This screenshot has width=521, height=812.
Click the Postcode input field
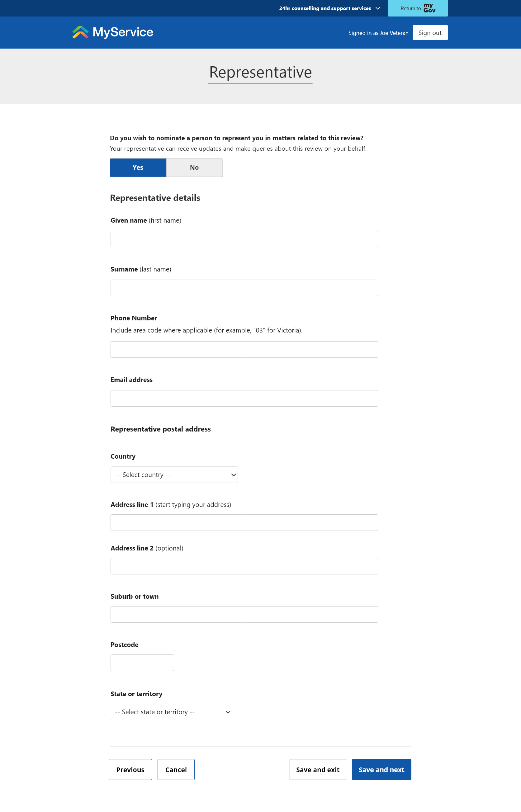pyautogui.click(x=142, y=663)
